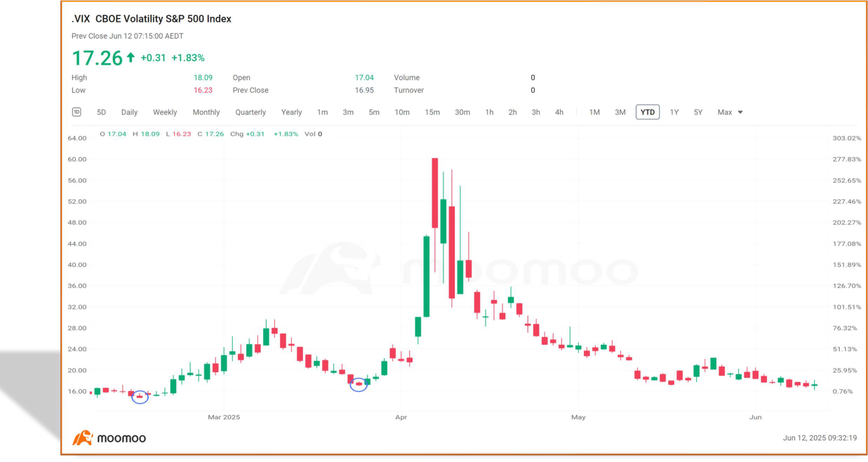Viewport: 868px width, 462px height.
Task: Click the Open value 17.04 in the summary
Action: [x=364, y=78]
